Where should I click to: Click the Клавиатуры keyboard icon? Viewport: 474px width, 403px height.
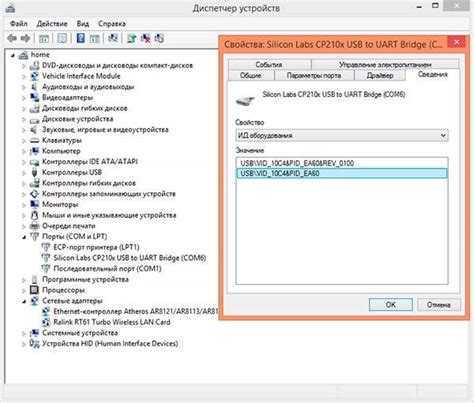click(x=34, y=140)
